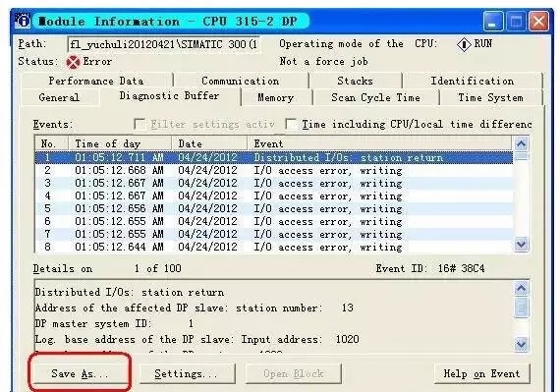Click details pane scroll down arrow

coord(522,344)
